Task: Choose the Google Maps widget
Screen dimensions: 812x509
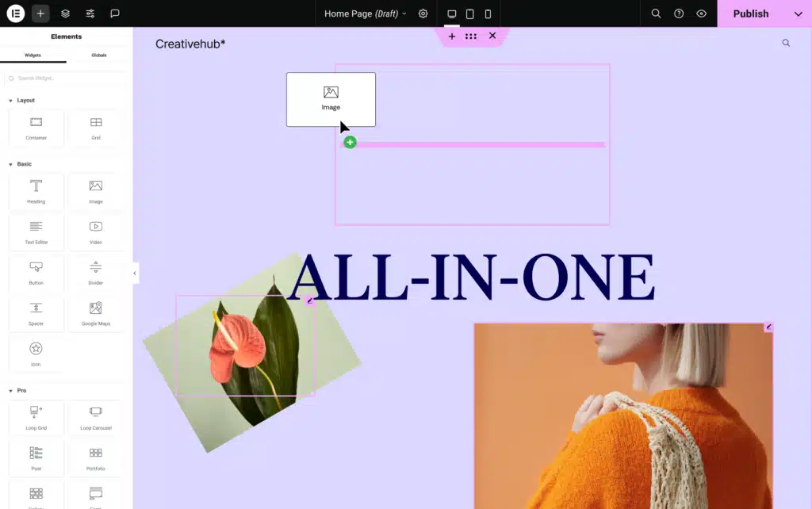Action: [95, 313]
